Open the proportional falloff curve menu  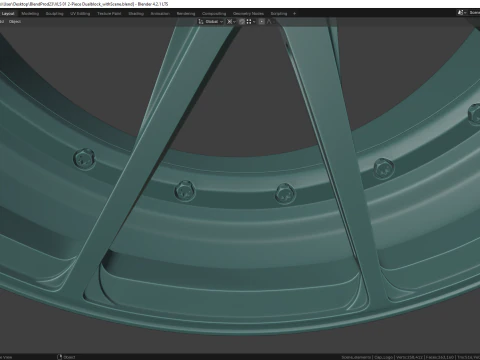(270, 22)
